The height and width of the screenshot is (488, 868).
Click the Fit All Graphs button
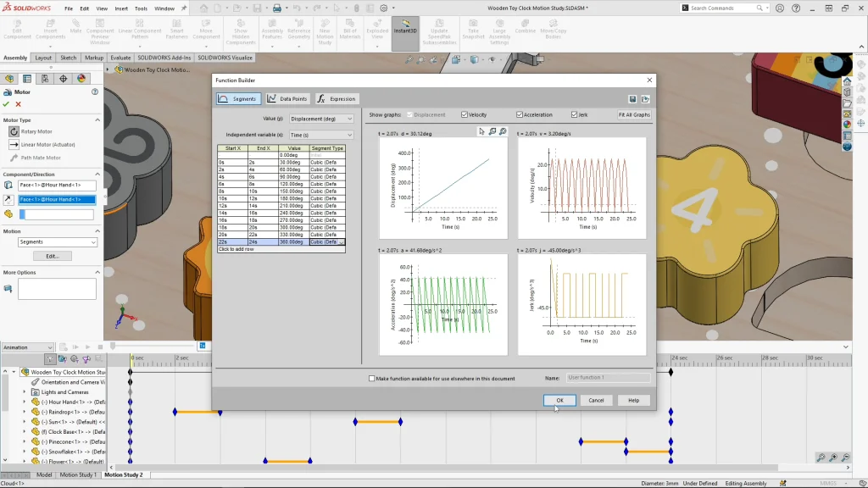click(x=634, y=114)
